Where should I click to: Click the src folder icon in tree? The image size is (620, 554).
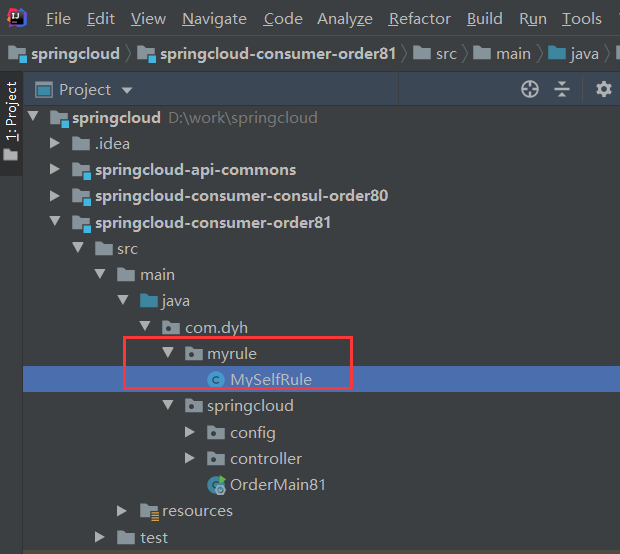[x=104, y=248]
